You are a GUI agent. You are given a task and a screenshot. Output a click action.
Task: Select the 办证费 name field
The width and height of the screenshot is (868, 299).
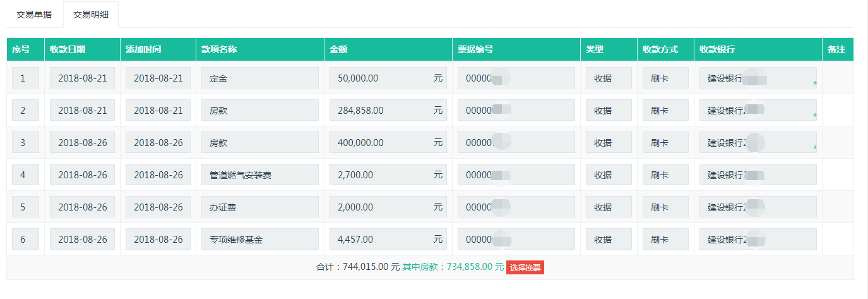(x=259, y=207)
